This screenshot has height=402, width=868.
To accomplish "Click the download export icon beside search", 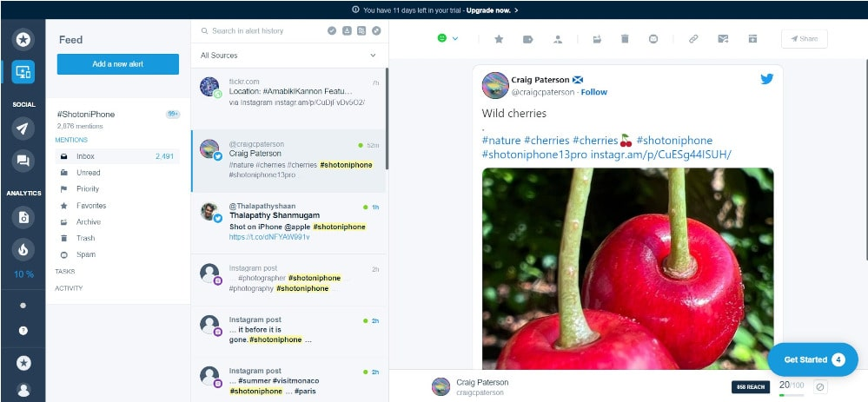I will click(x=347, y=31).
